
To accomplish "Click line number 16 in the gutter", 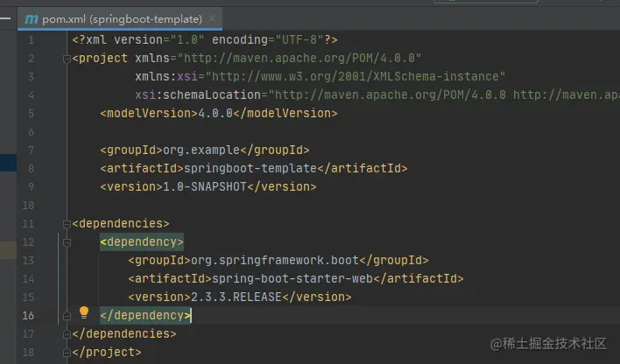I will point(28,316).
